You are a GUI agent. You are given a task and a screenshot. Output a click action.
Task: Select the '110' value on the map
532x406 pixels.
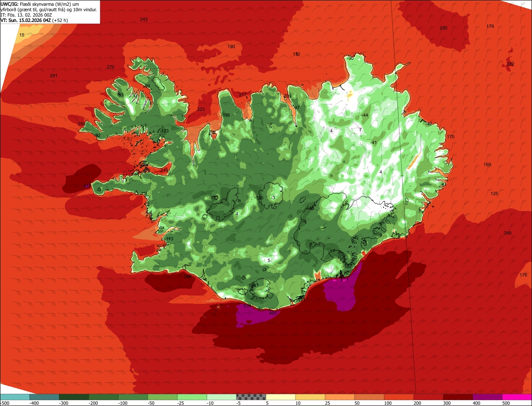(296, 54)
